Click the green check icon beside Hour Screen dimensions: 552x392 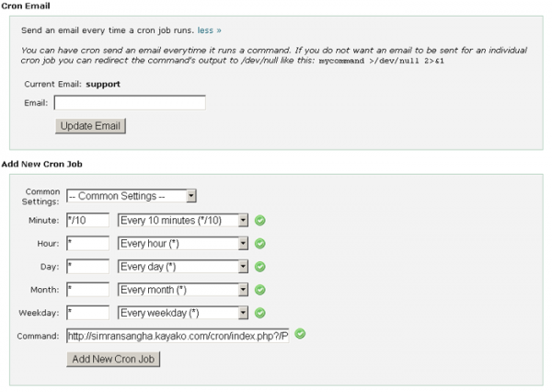[259, 244]
